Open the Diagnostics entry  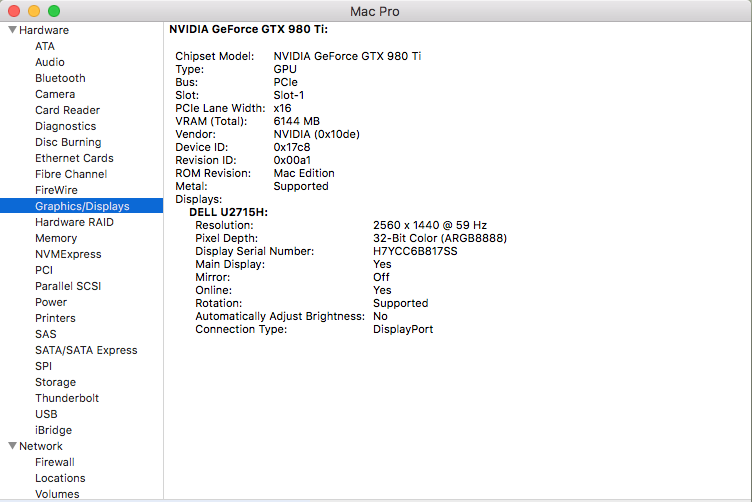pos(65,126)
